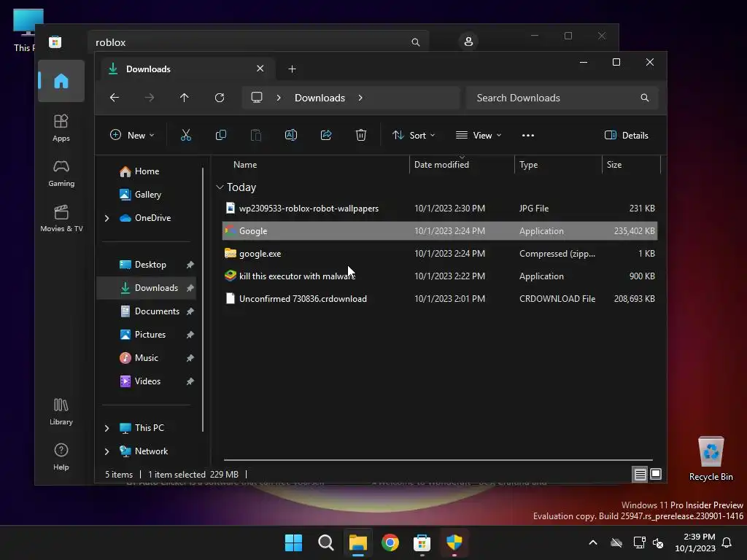Image resolution: width=747 pixels, height=560 pixels.
Task: Show hidden system tray icons chevron
Action: [593, 542]
